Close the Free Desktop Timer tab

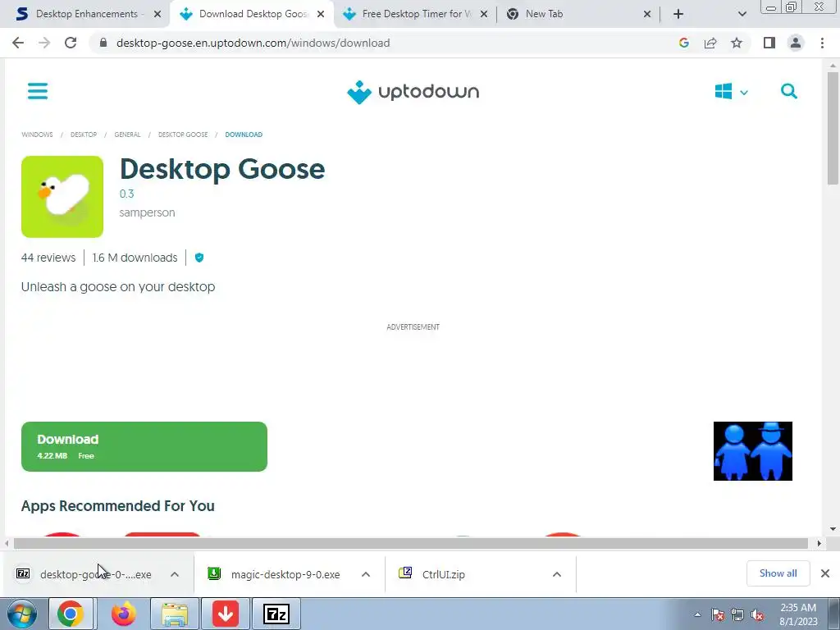[484, 15]
